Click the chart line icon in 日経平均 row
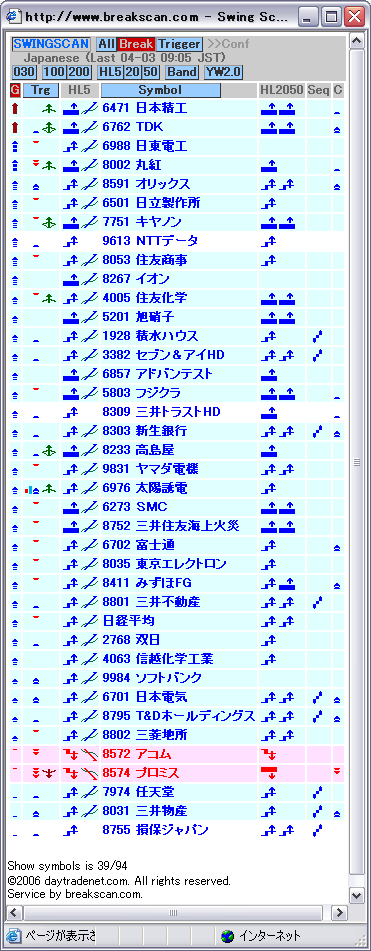371x951 pixels. pyautogui.click(x=90, y=620)
